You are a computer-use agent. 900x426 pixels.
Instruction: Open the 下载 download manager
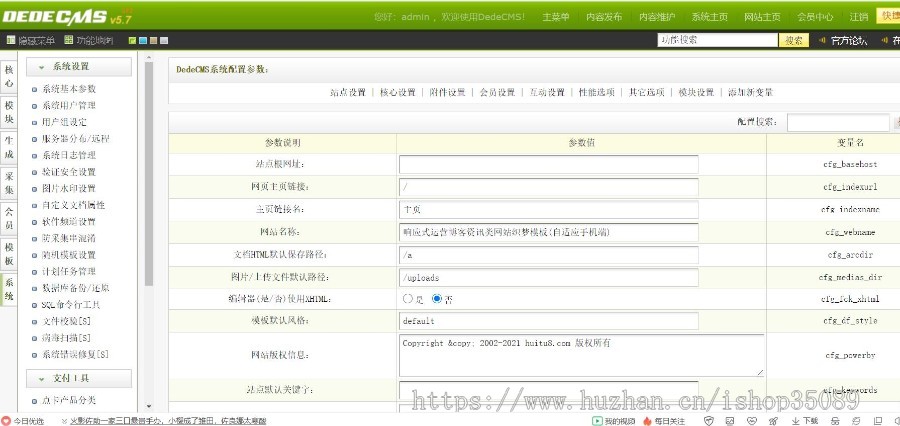[805, 421]
